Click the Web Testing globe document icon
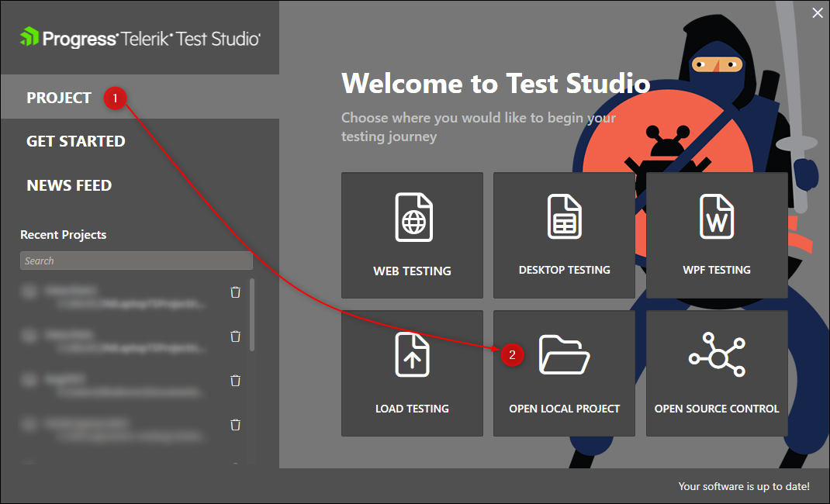This screenshot has width=830, height=504. [x=412, y=218]
